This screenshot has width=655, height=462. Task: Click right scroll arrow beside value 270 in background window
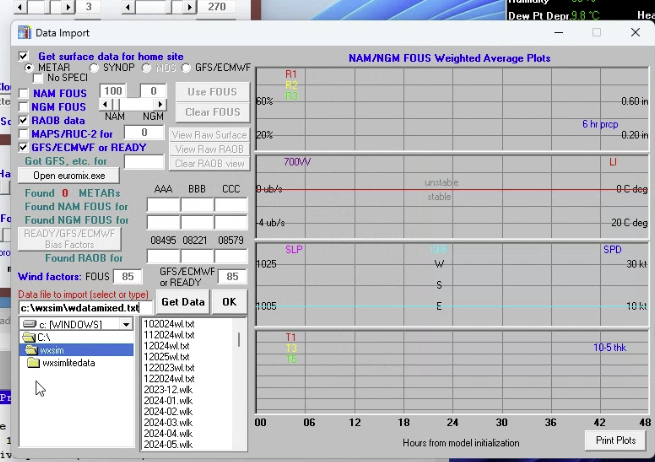click(189, 7)
